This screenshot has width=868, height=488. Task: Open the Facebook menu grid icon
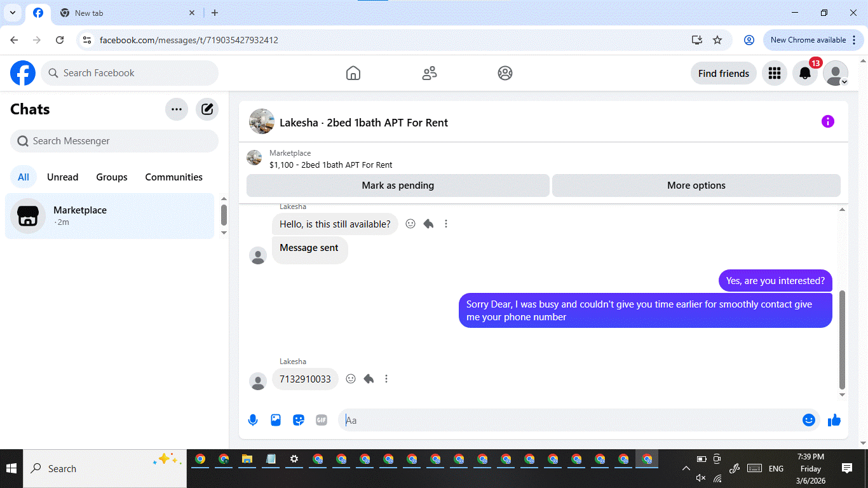point(775,73)
